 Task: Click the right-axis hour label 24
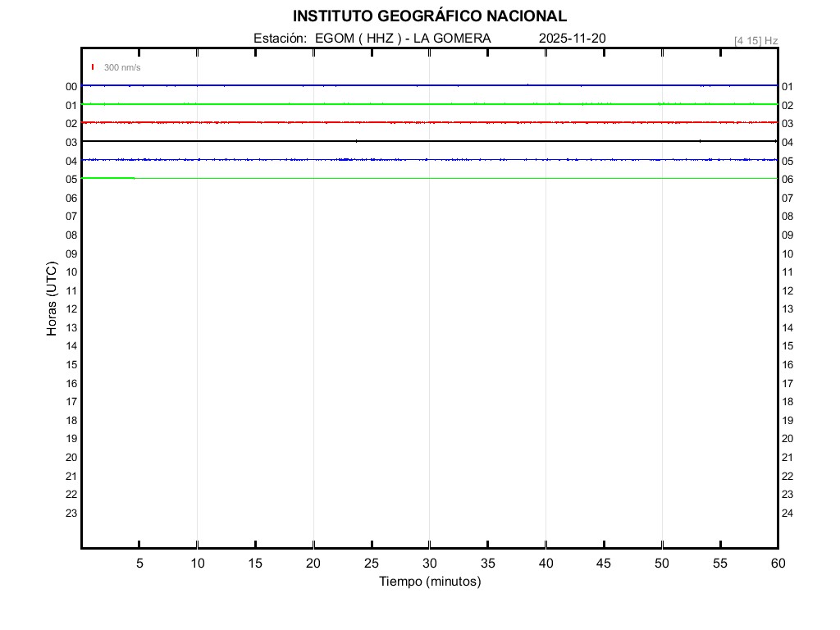tap(787, 514)
